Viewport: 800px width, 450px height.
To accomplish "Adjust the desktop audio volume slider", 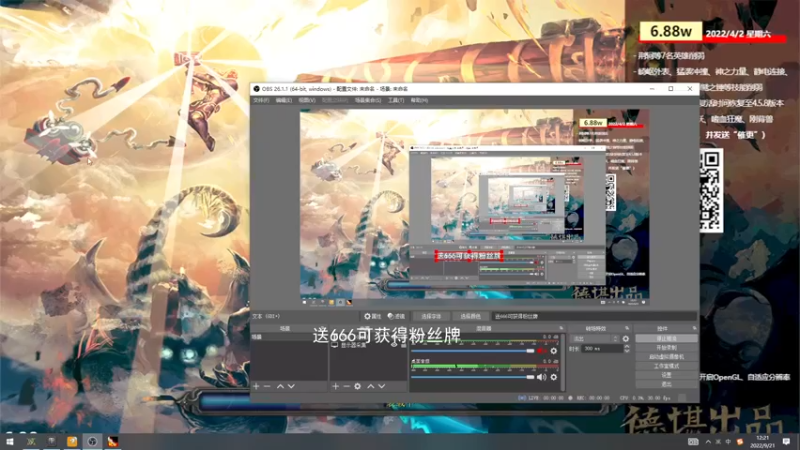I will (x=473, y=377).
